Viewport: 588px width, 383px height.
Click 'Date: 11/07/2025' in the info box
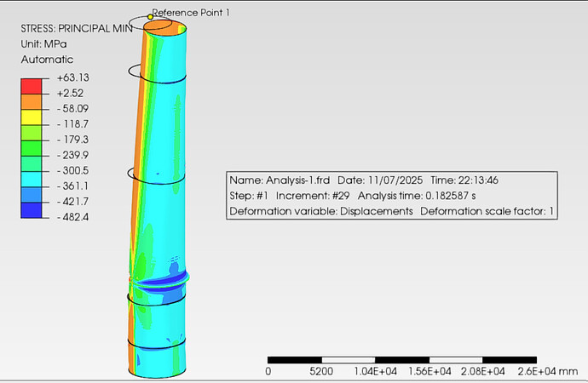click(x=380, y=180)
